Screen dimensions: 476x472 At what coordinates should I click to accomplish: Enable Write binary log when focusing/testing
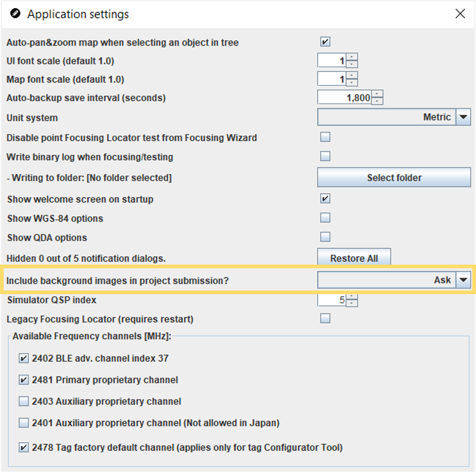325,156
